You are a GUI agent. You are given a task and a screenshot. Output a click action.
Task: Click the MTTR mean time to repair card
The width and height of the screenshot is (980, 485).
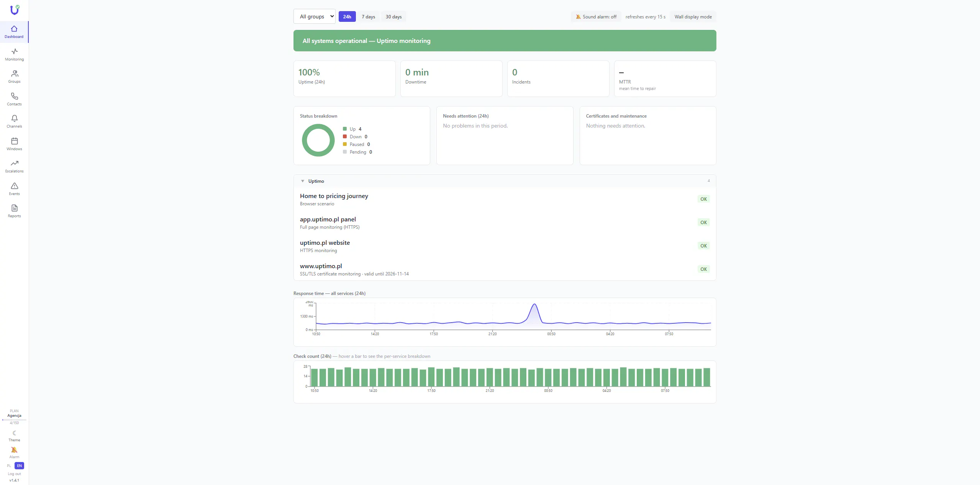point(665,79)
